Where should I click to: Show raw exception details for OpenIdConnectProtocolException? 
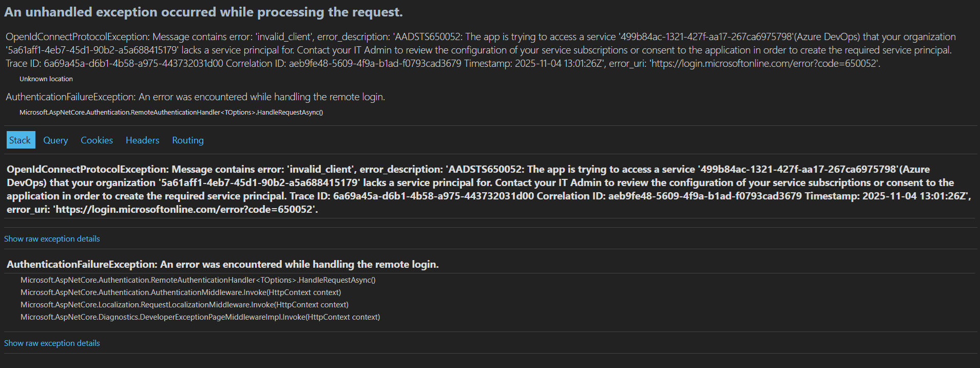(x=52, y=239)
